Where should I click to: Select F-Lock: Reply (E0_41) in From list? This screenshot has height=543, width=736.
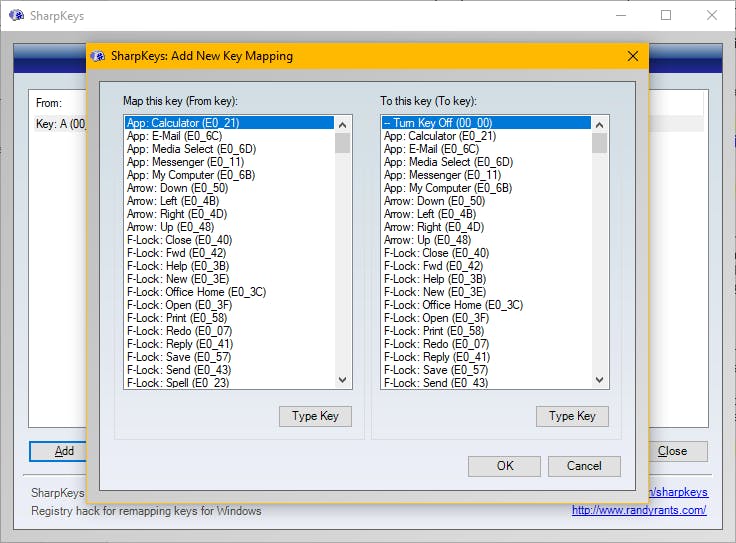[230, 344]
